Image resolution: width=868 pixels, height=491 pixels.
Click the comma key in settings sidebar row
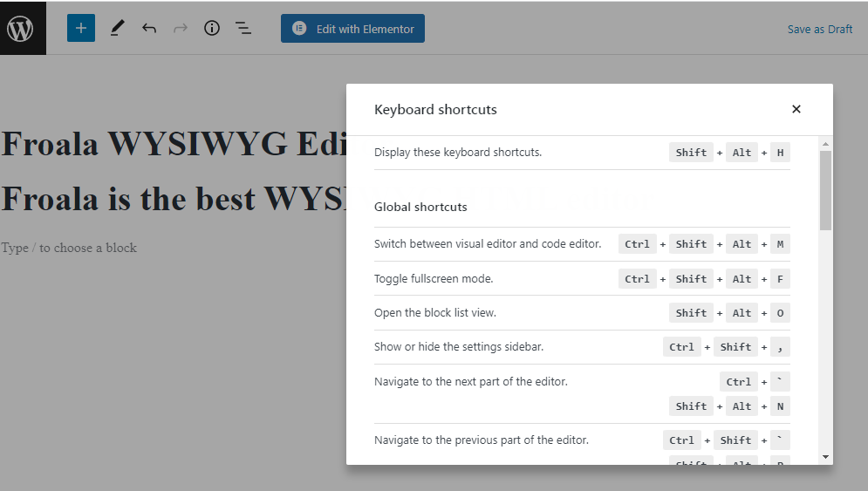[x=780, y=347]
